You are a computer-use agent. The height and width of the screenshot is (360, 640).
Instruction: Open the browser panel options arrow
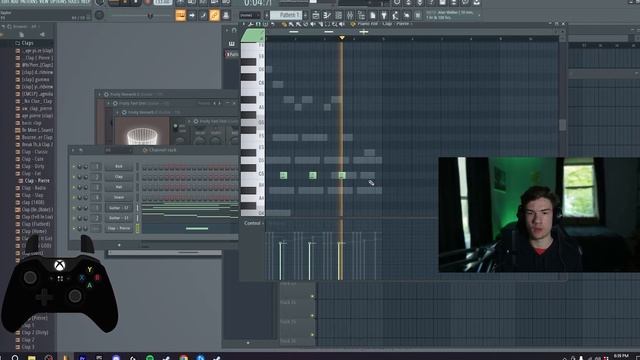pos(3,27)
